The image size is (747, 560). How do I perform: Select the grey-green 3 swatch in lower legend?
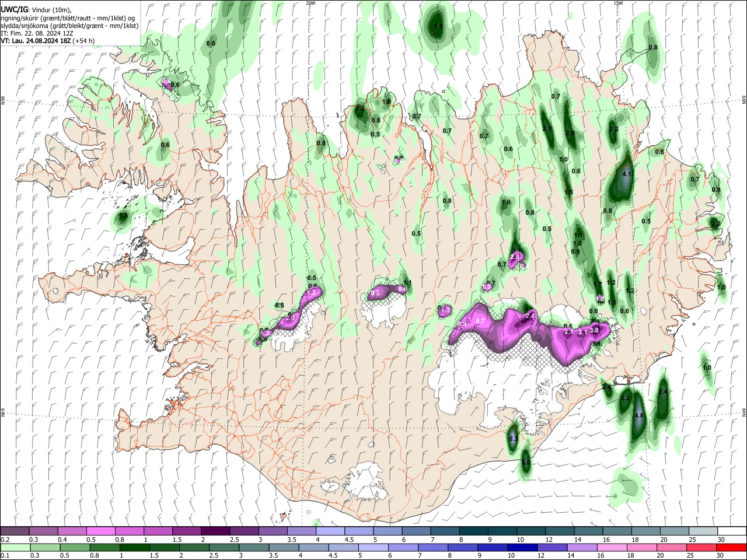pos(254,547)
